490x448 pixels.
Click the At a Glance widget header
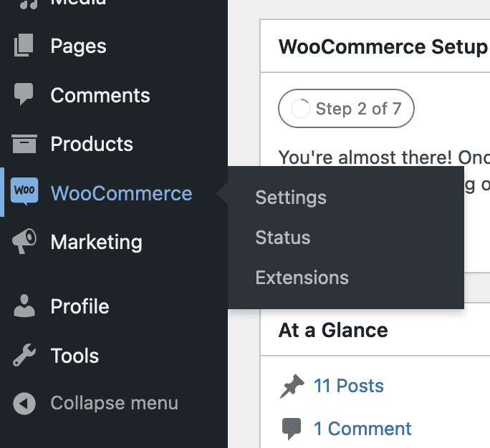tap(333, 331)
